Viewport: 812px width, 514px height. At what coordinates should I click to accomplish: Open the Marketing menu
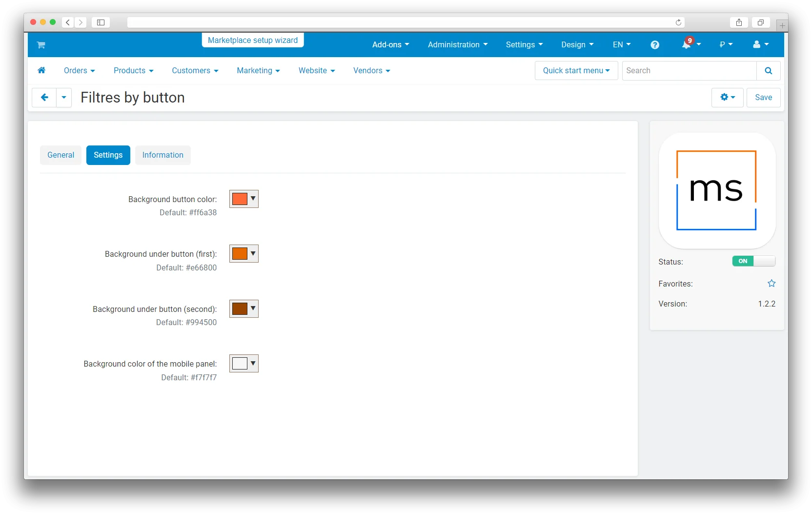coord(258,71)
